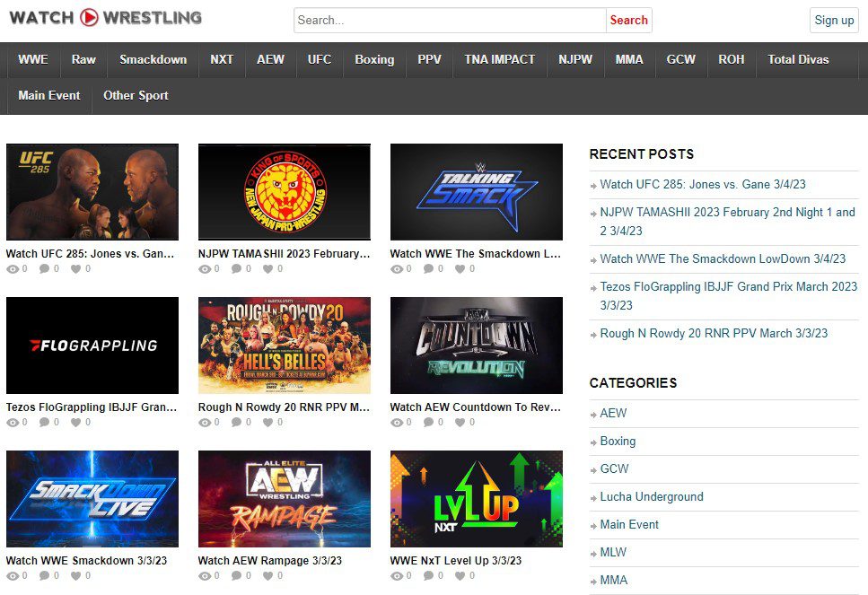The image size is (868, 595).
Task: Select Main Event in the navigation bar
Action: pos(49,96)
